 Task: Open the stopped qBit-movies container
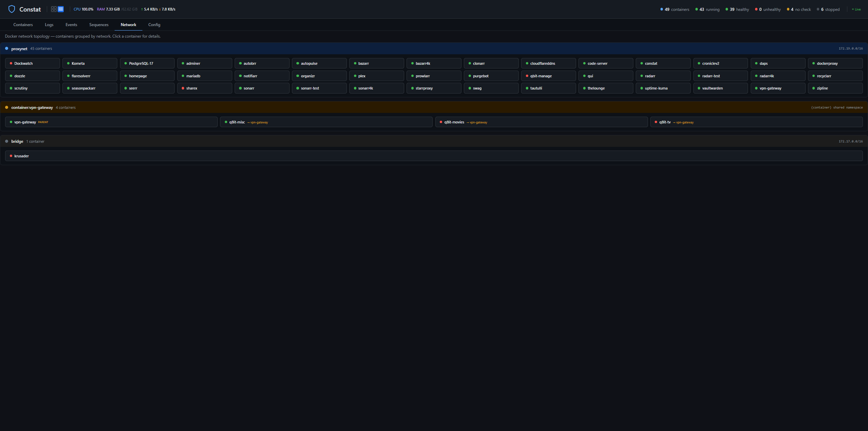point(541,122)
